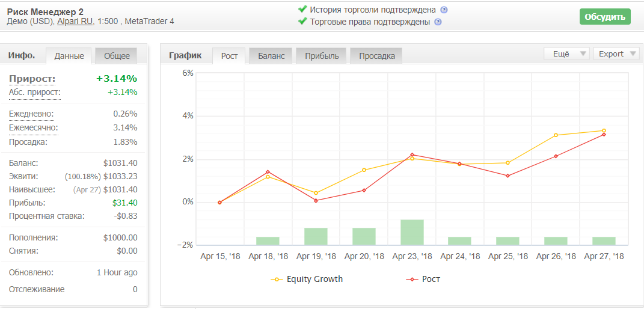Screen dimensions: 644x309
Task: Click help icon beside Торговые права подтверждены
Action: pos(438,22)
